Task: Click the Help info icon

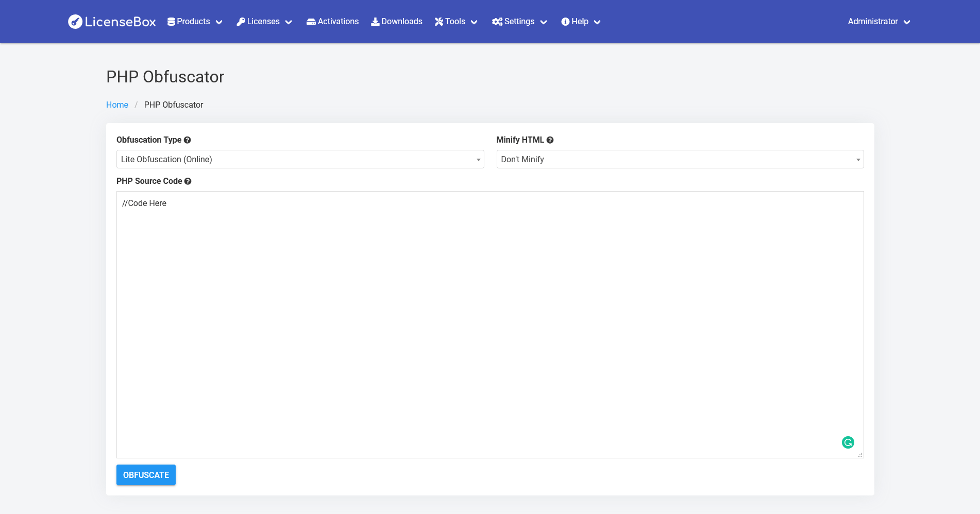Action: [565, 22]
